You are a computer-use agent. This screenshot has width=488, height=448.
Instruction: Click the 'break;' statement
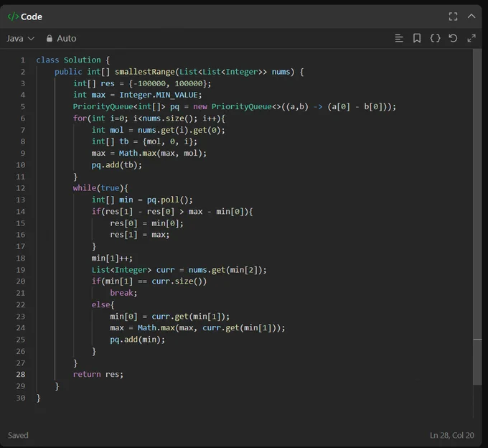(123, 293)
